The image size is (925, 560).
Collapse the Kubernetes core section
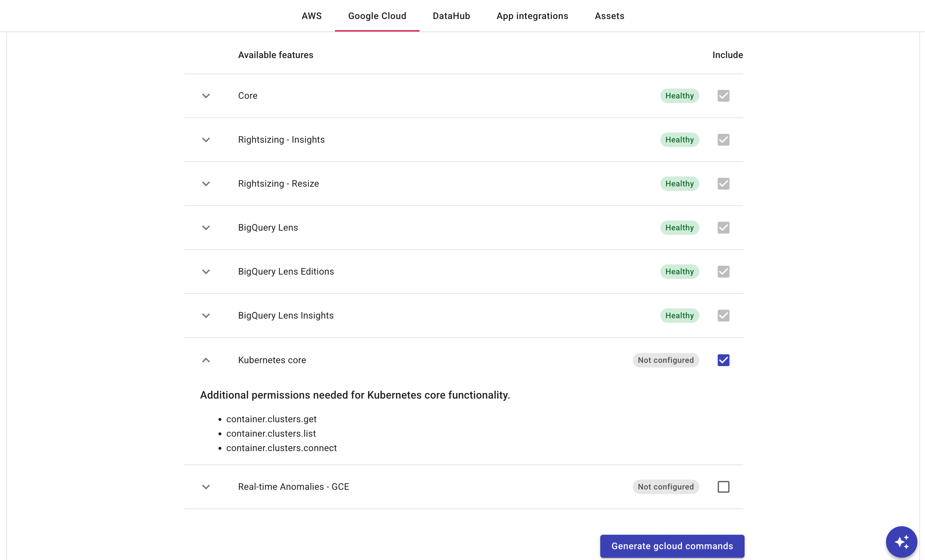(206, 360)
